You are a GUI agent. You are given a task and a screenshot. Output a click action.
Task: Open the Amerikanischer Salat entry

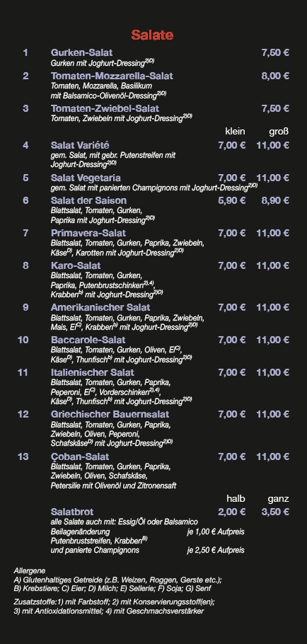click(100, 307)
